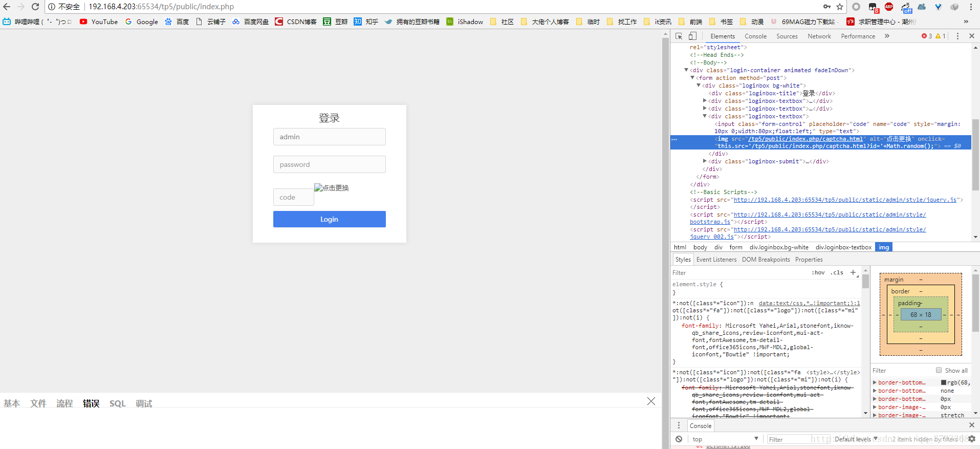Open Chrome's three-dot menu
The height and width of the screenshot is (449, 980).
pyautogui.click(x=971, y=7)
